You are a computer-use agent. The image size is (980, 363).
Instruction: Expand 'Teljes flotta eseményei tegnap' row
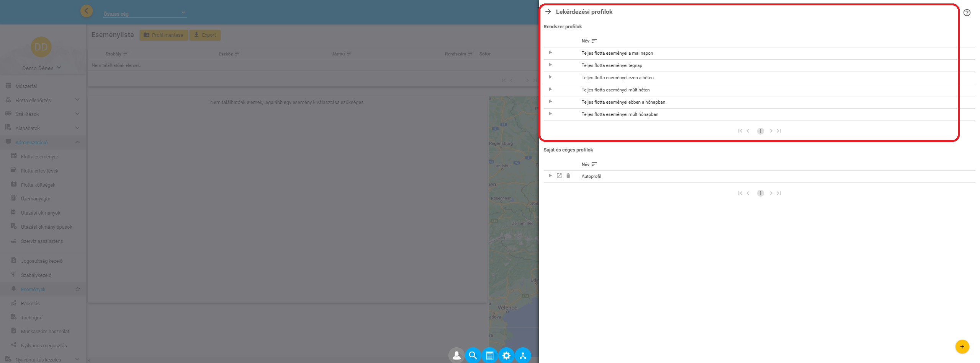550,65
